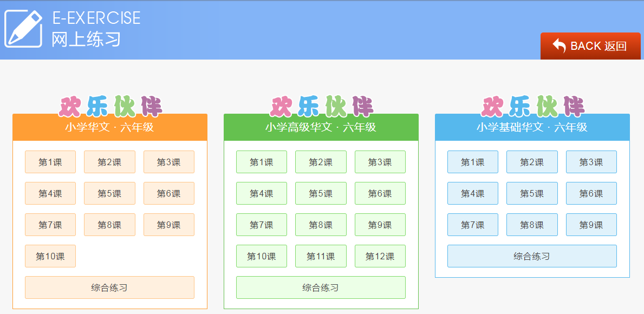Click the BACK 返回 button
Image resolution: width=644 pixels, height=314 pixels.
click(590, 46)
